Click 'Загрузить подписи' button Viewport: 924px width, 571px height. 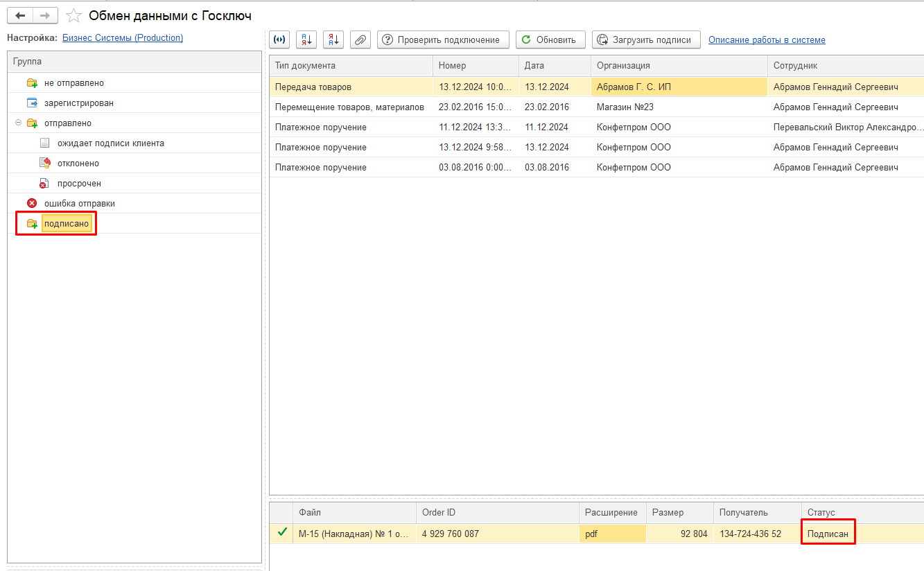click(x=646, y=39)
